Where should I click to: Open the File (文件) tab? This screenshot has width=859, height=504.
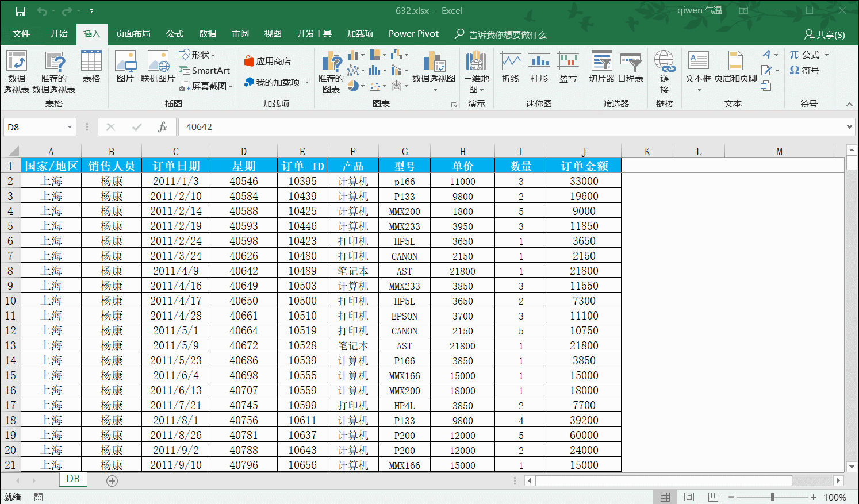pos(21,34)
